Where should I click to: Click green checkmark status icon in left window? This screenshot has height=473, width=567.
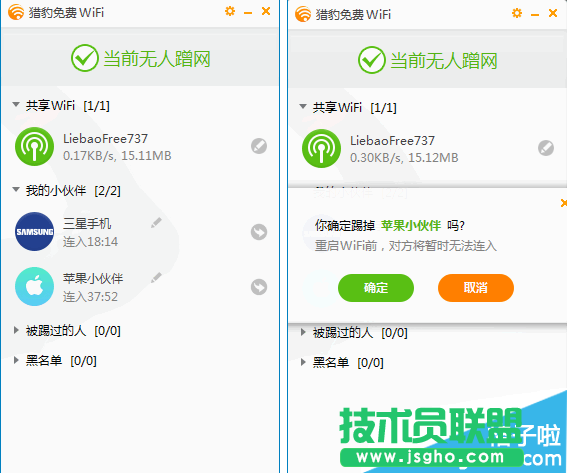(85, 58)
